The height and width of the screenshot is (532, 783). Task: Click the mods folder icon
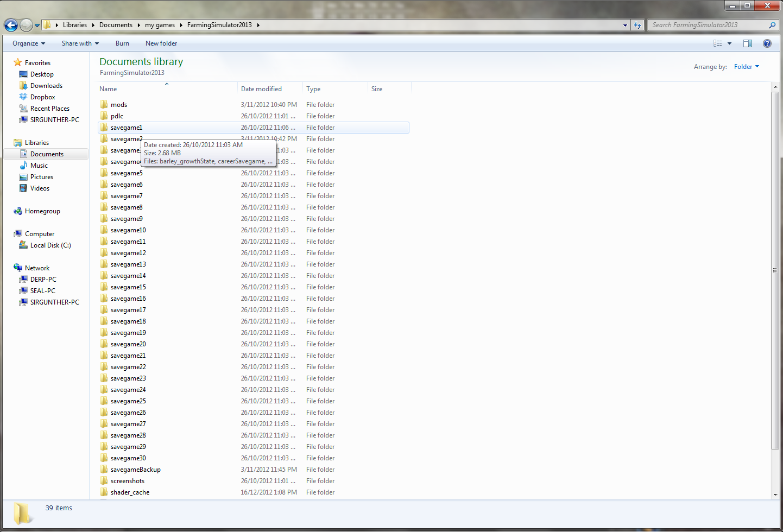[104, 105]
